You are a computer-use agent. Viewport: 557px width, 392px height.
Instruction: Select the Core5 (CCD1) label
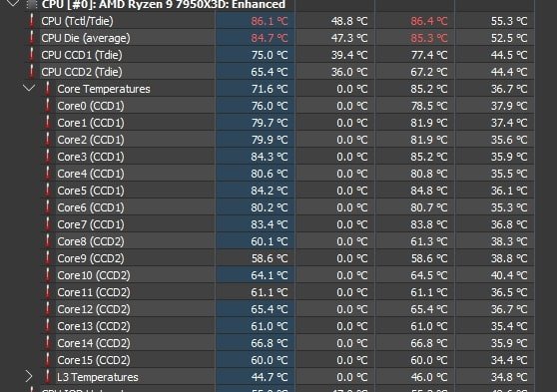pos(91,191)
